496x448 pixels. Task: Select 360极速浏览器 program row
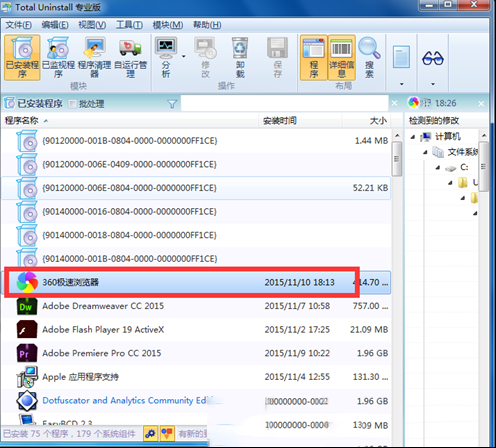(x=196, y=282)
